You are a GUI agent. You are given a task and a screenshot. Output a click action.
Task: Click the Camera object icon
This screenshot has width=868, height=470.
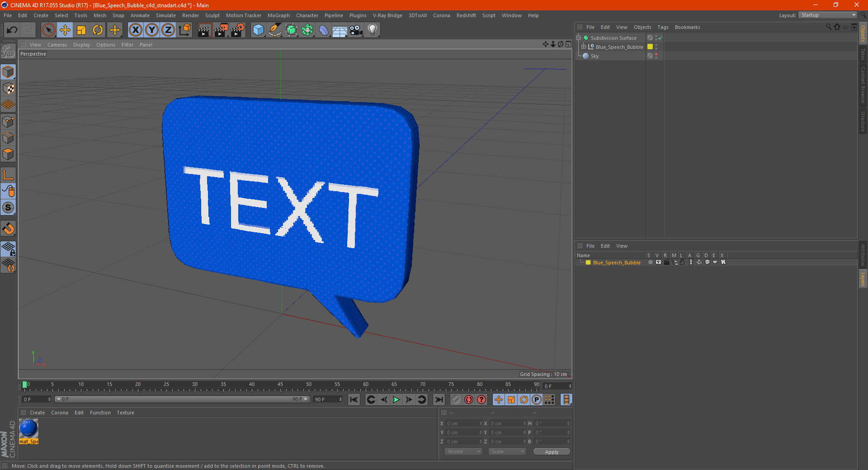click(x=356, y=30)
